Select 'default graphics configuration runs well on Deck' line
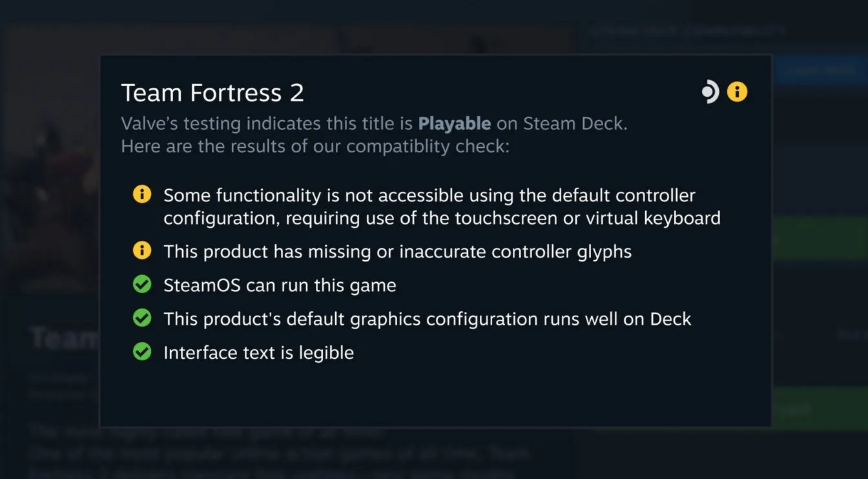The height and width of the screenshot is (479, 868). click(x=427, y=318)
